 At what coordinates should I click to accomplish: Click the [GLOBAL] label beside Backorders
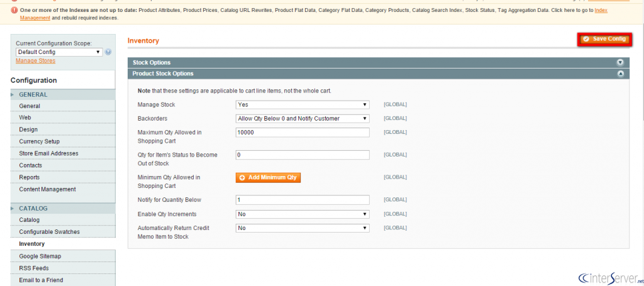pos(395,119)
